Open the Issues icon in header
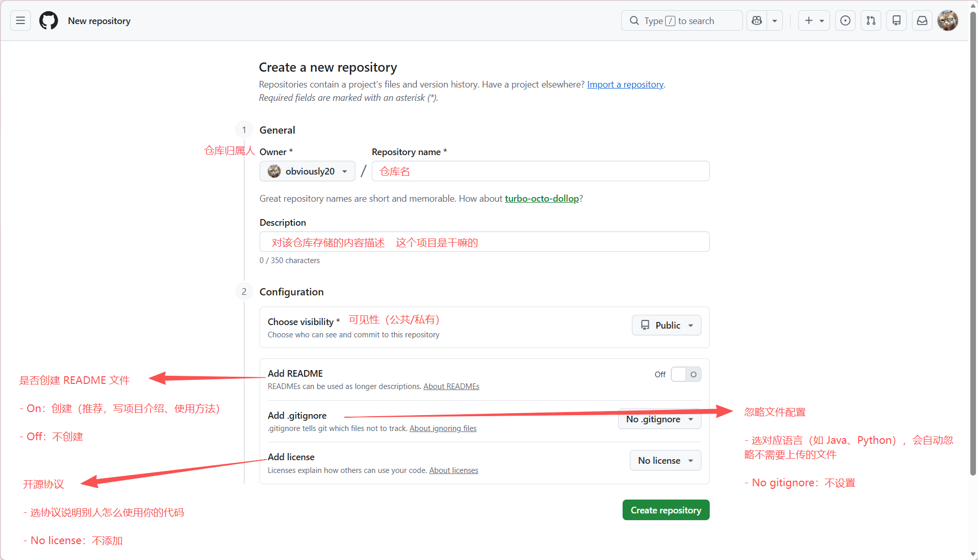Viewport: 978px width, 560px height. tap(845, 20)
